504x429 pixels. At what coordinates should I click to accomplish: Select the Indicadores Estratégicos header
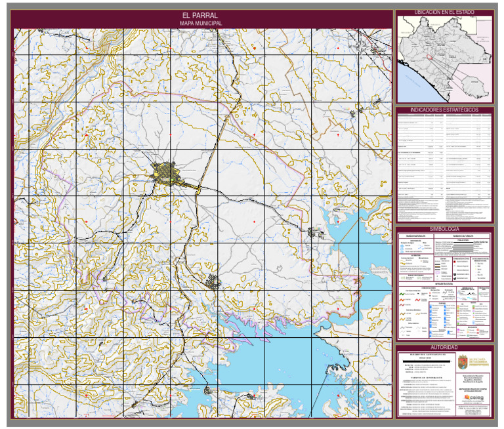[444, 110]
